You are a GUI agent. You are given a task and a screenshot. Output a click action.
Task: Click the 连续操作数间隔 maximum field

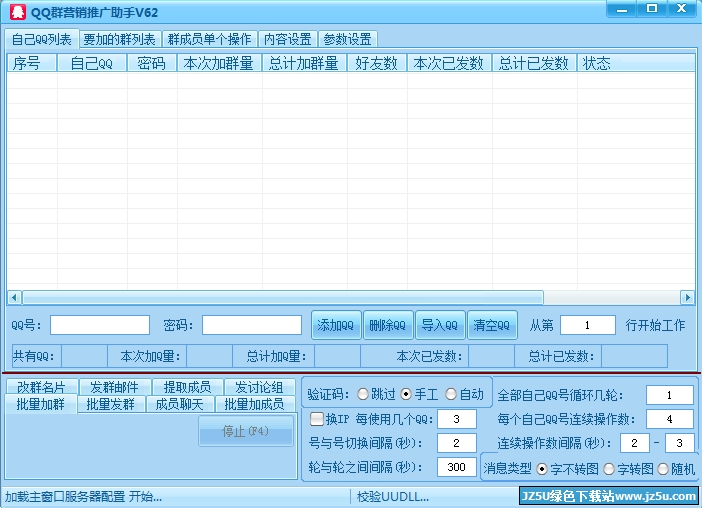click(x=680, y=443)
